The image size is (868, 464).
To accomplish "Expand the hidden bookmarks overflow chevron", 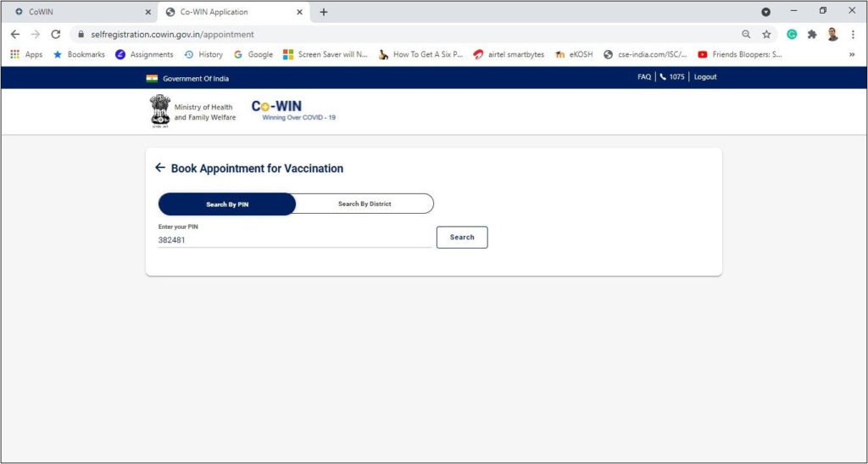I will (852, 54).
